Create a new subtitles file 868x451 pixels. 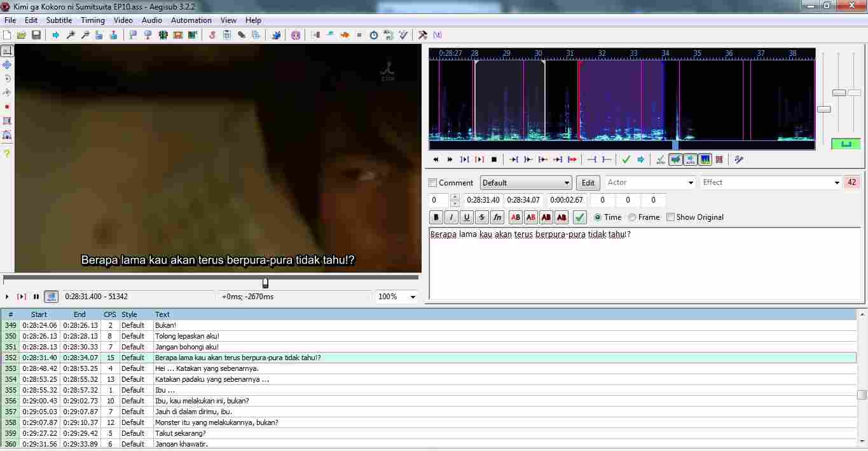click(x=7, y=35)
